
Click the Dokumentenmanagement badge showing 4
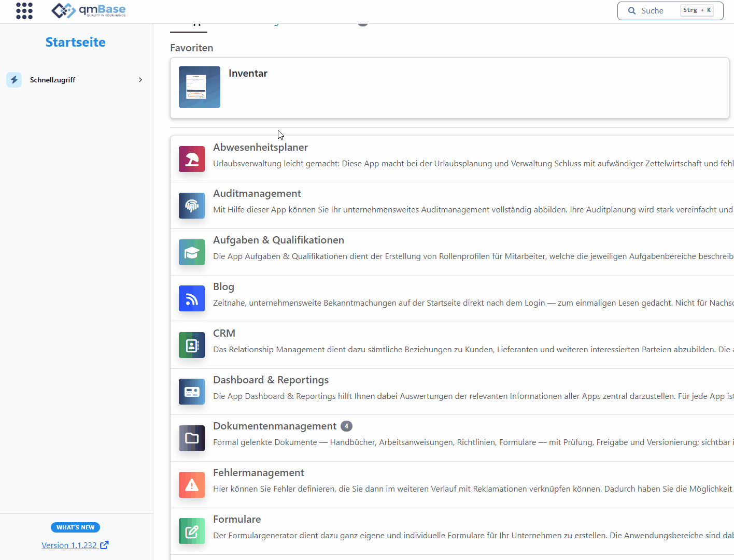(346, 426)
